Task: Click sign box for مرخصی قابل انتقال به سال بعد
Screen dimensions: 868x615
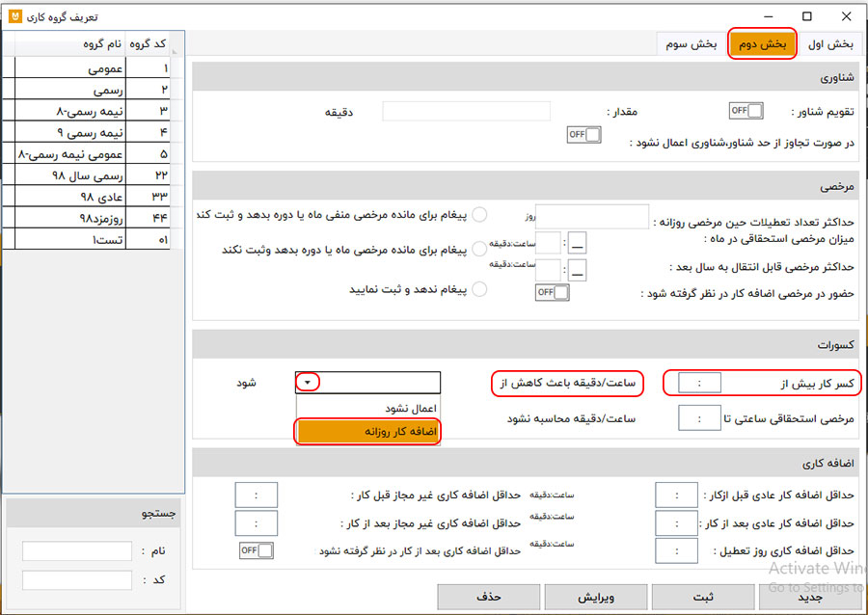Action: pos(577,270)
